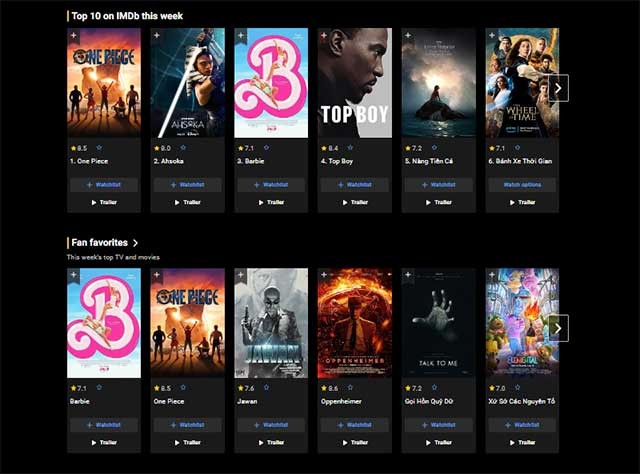This screenshot has height=474, width=640.
Task: Rate Ahsoka using the outline star icon
Action: tap(183, 148)
